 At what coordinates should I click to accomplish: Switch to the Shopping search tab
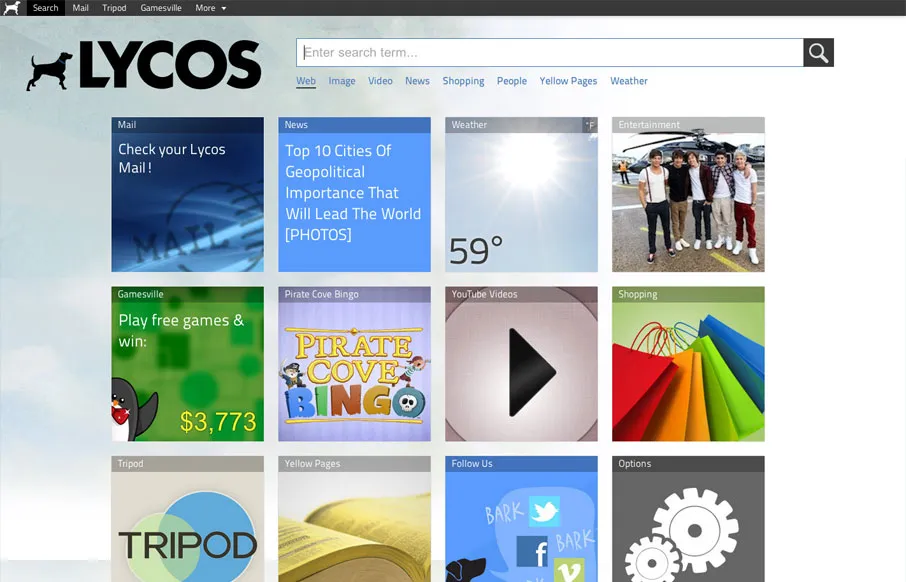pos(463,81)
